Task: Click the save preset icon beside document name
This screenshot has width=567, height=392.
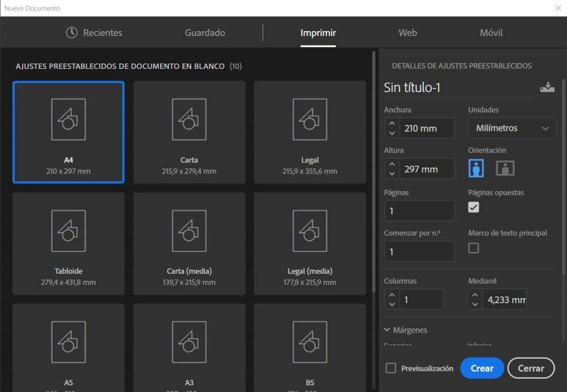Action: pos(547,87)
